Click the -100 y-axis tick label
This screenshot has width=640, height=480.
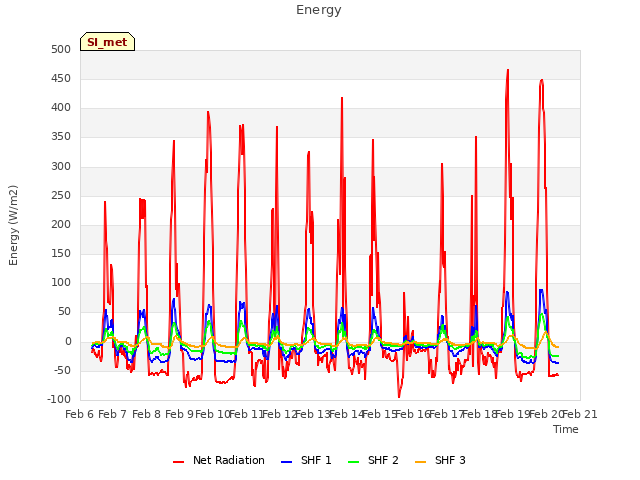click(59, 400)
